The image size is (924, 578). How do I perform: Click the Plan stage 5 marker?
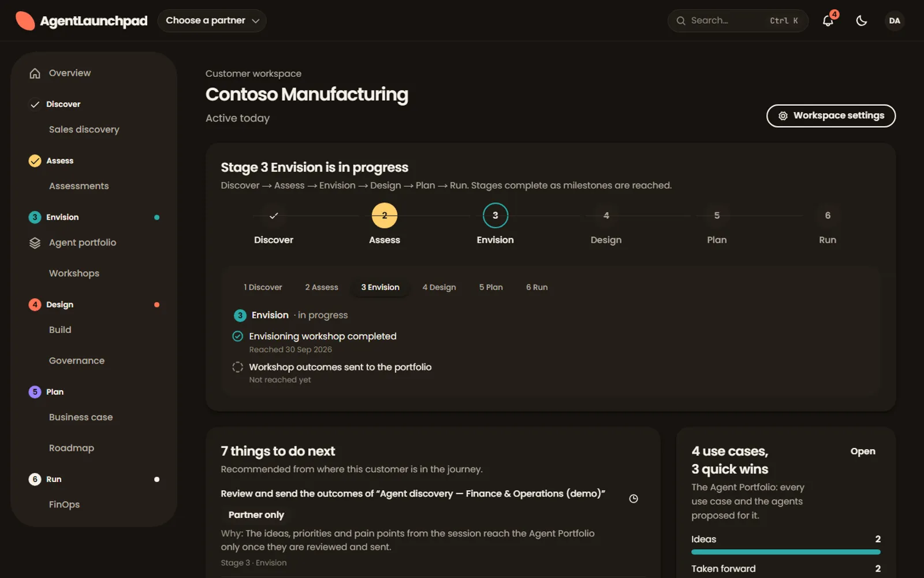(x=717, y=216)
